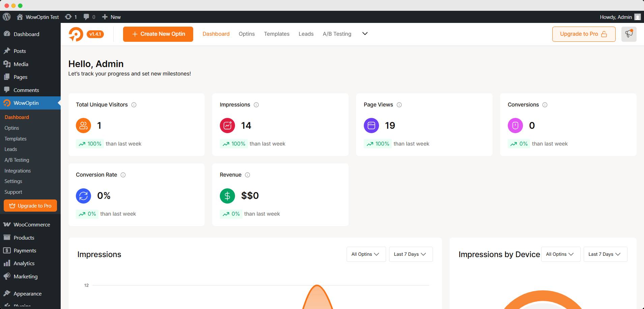644x309 pixels.
Task: Select WowOptin in the sidebar
Action: (30, 103)
